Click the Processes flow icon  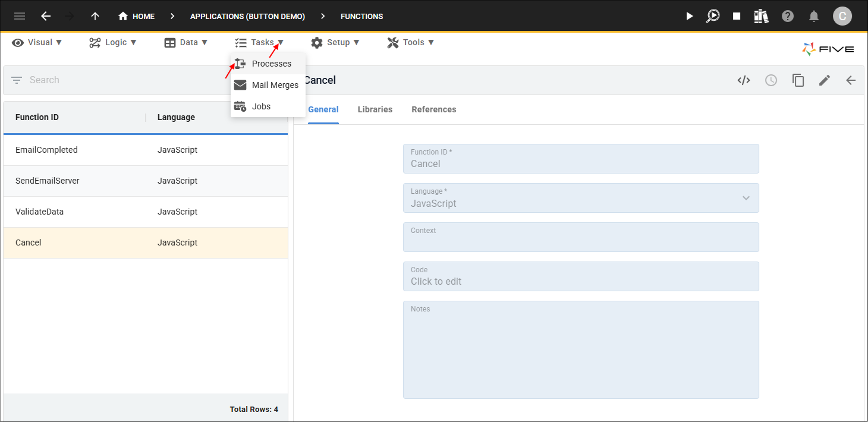click(x=240, y=64)
